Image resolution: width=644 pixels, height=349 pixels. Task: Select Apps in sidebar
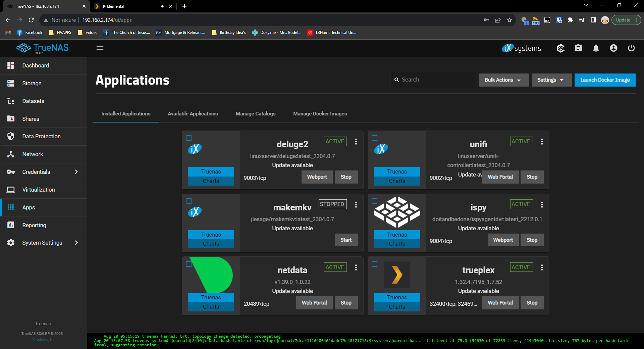click(x=43, y=207)
